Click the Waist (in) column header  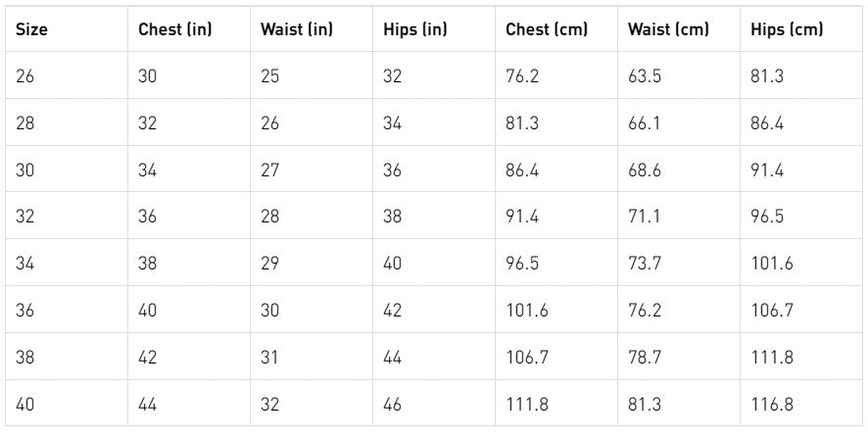297,29
